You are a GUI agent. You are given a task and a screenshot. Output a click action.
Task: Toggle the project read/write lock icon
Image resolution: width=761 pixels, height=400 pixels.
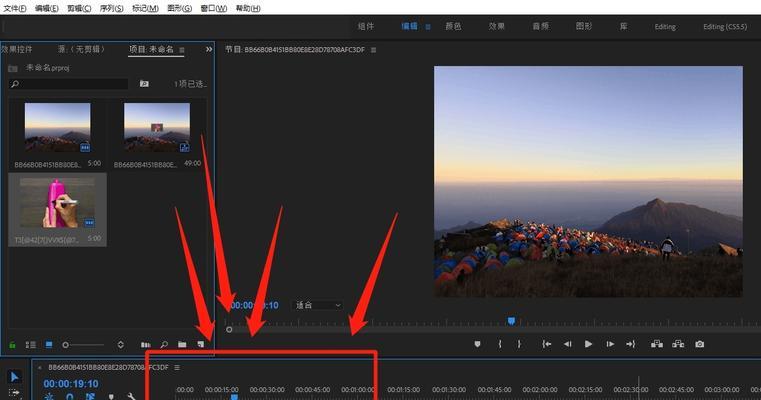pyautogui.click(x=13, y=345)
